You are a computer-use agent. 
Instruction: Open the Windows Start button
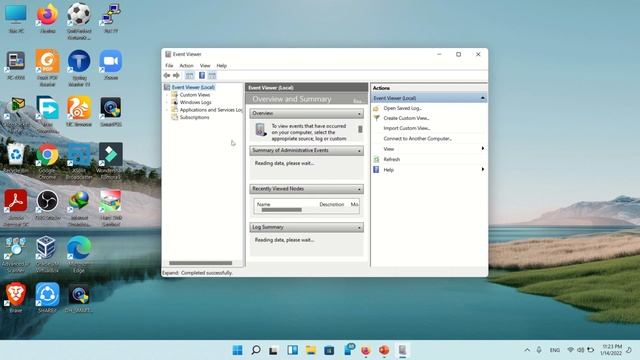click(238, 350)
